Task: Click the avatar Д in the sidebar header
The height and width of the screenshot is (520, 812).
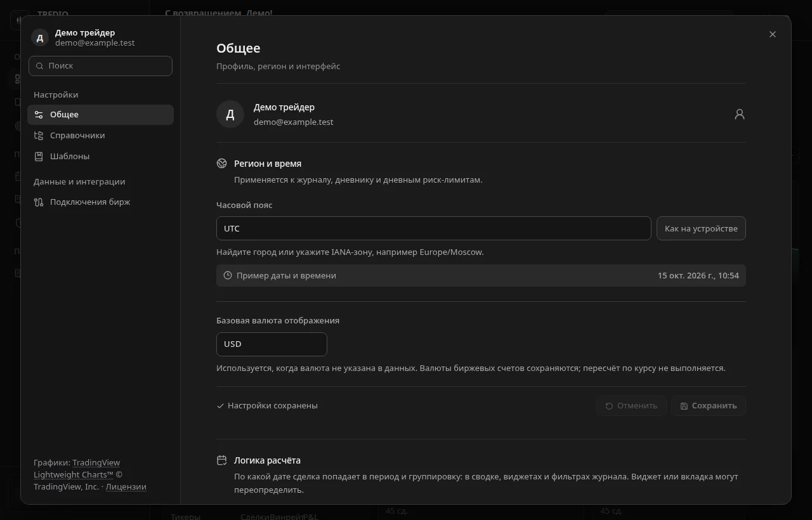Action: click(x=40, y=37)
